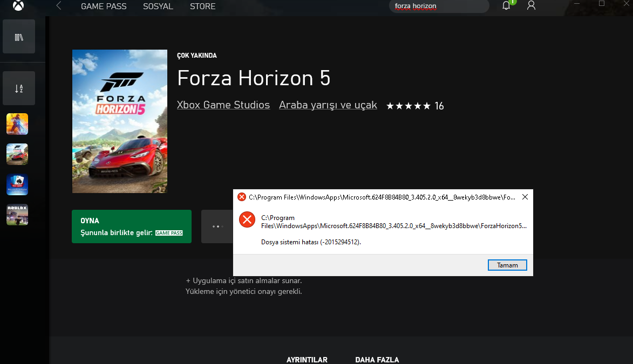Click 'Dosya sistemi hatası (-2015294512).' text
The width and height of the screenshot is (633, 364).
[311, 242]
